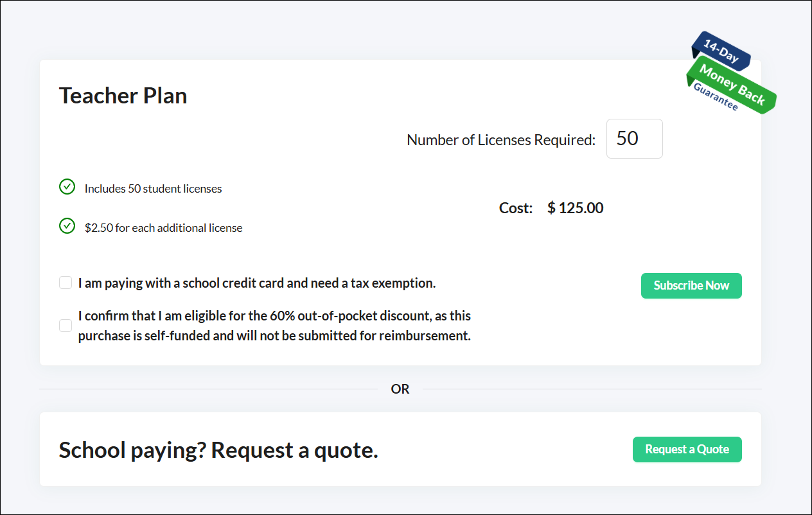The width and height of the screenshot is (812, 515).
Task: Click the tax exemption checkbox label text
Action: 257,283
